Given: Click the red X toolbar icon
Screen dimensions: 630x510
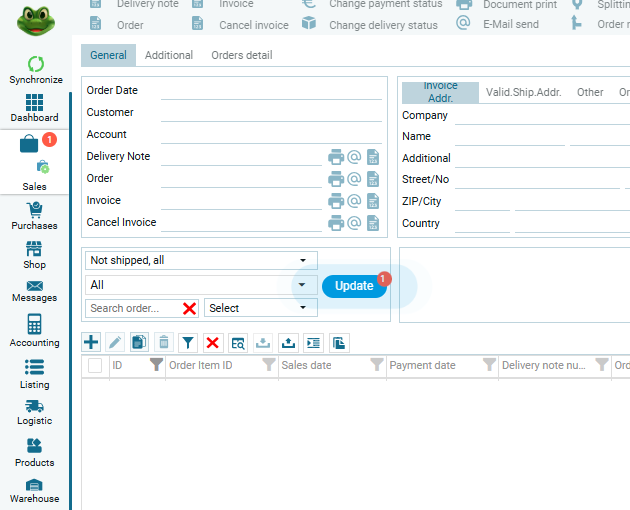Looking at the screenshot, I should coord(213,342).
